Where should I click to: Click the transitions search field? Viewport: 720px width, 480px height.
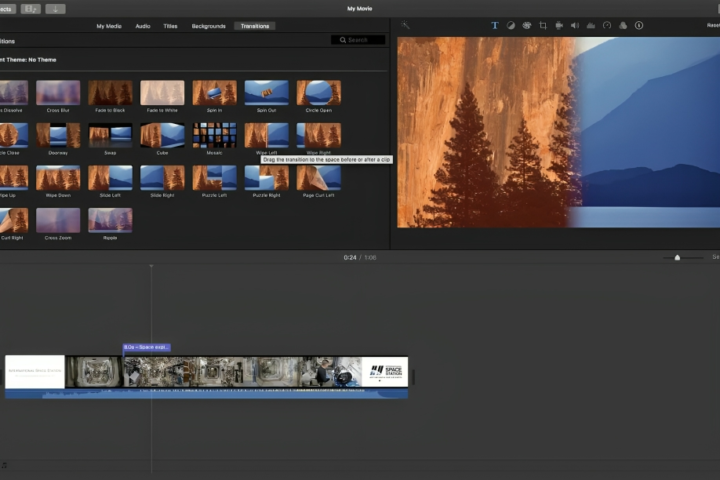pyautogui.click(x=358, y=40)
